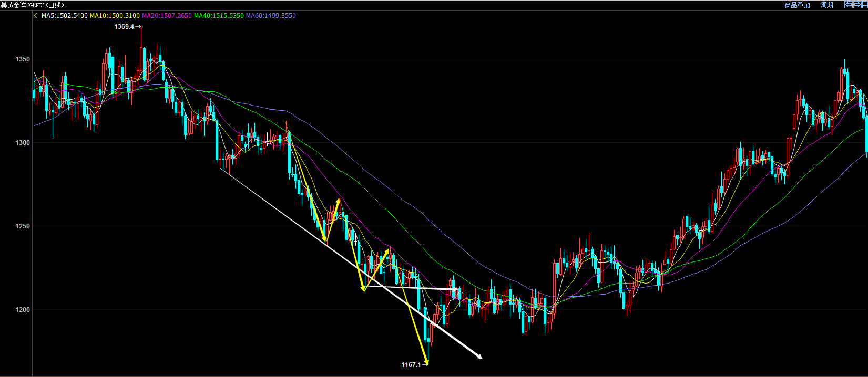Screen dimensions: 868x377
Task: Click the 1200 price axis label
Action: click(x=23, y=310)
